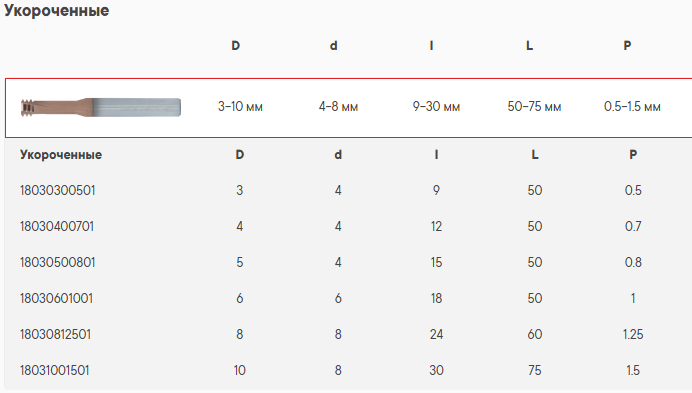692x393 pixels.
Task: Click the D value 10 cell
Action: 240,370
